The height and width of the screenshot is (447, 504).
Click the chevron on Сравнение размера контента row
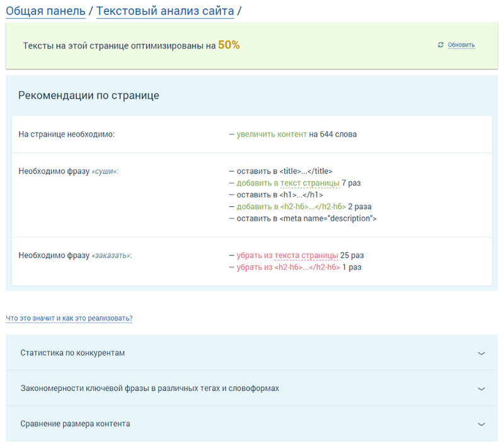[x=481, y=424]
